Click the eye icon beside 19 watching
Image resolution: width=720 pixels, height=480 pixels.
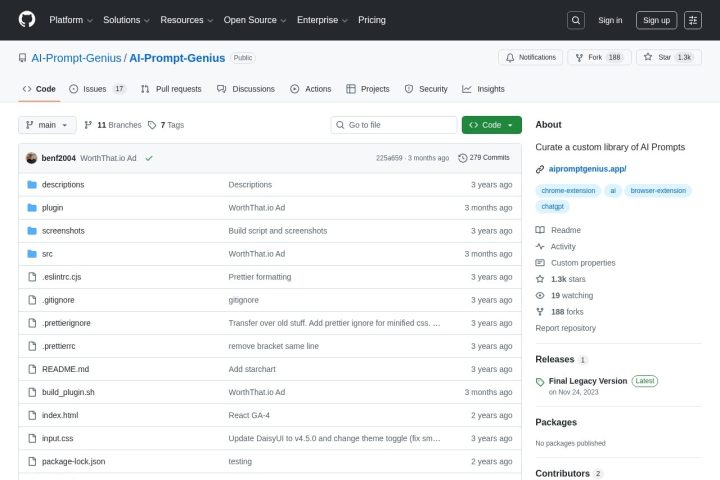coord(540,295)
